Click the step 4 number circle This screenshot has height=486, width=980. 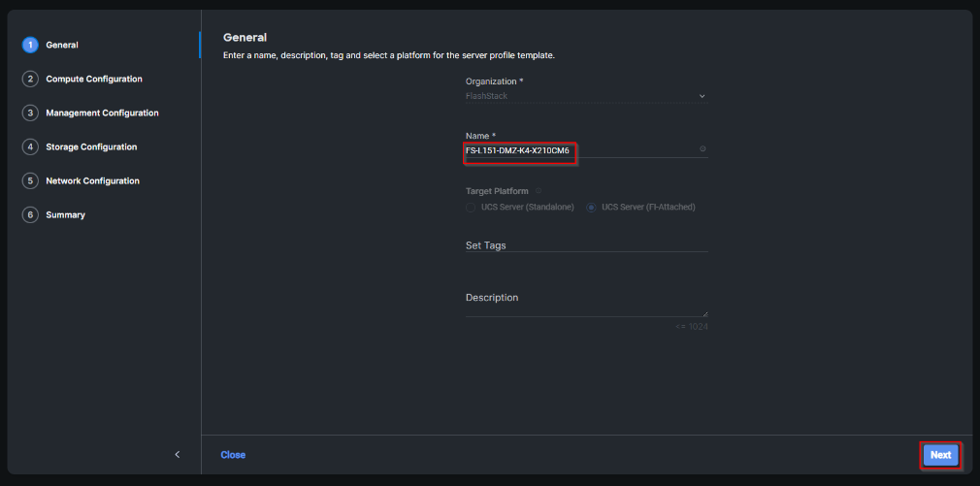(30, 147)
